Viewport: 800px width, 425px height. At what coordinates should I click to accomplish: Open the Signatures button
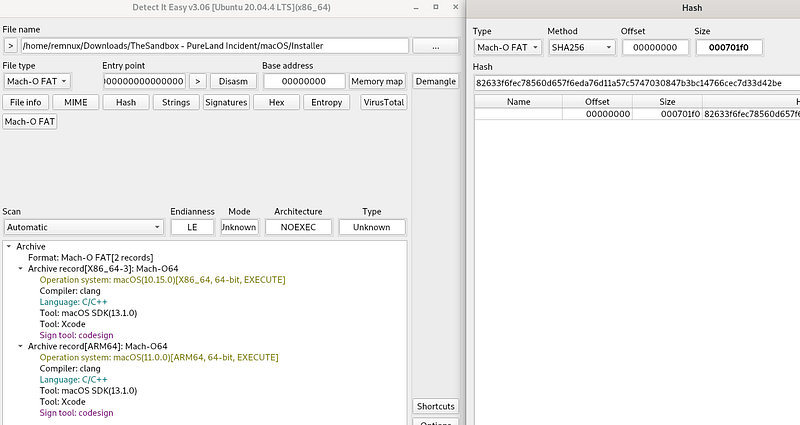point(226,102)
